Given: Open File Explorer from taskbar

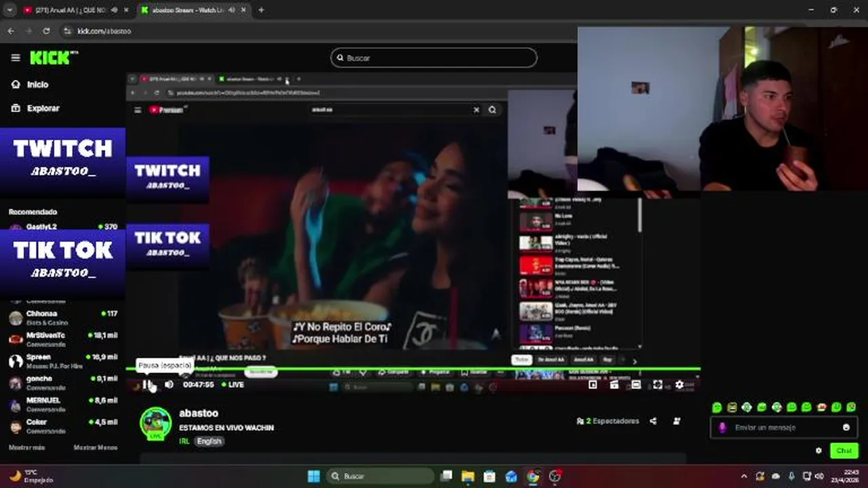Looking at the screenshot, I should tap(468, 476).
